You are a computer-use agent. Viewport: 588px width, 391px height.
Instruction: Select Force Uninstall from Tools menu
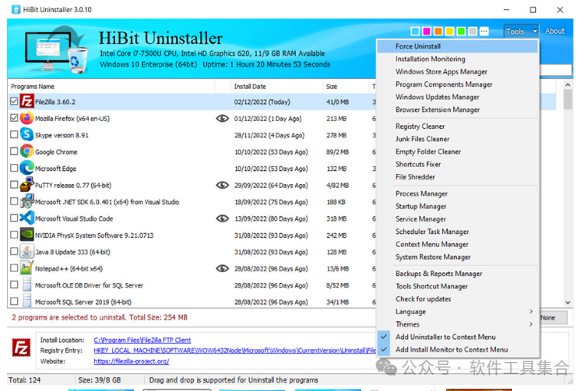click(x=458, y=47)
